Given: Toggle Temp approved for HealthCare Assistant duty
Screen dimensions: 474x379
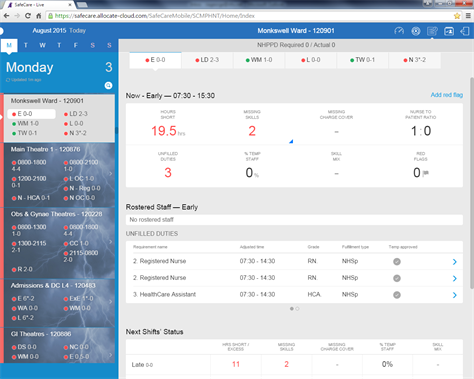Looking at the screenshot, I should (397, 295).
